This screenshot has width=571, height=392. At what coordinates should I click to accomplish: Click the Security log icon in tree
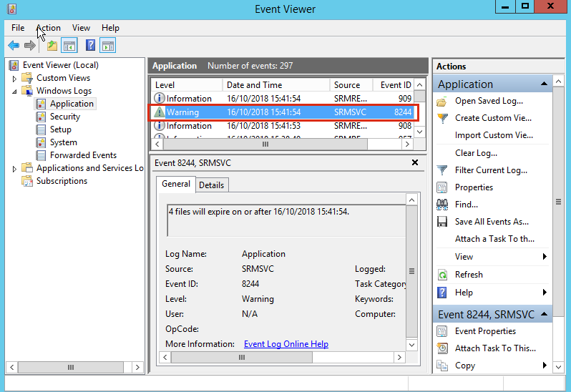[41, 117]
